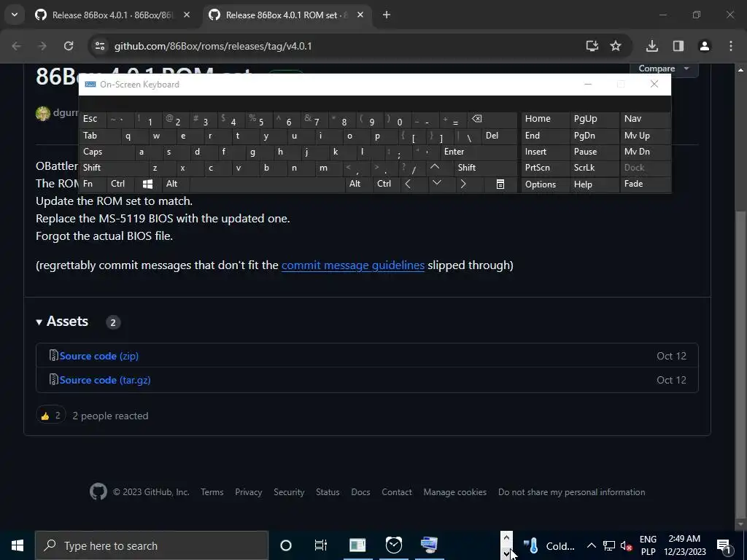747x560 pixels.
Task: Click Windows logo key on On-Screen Keyboard
Action: pyautogui.click(x=148, y=184)
